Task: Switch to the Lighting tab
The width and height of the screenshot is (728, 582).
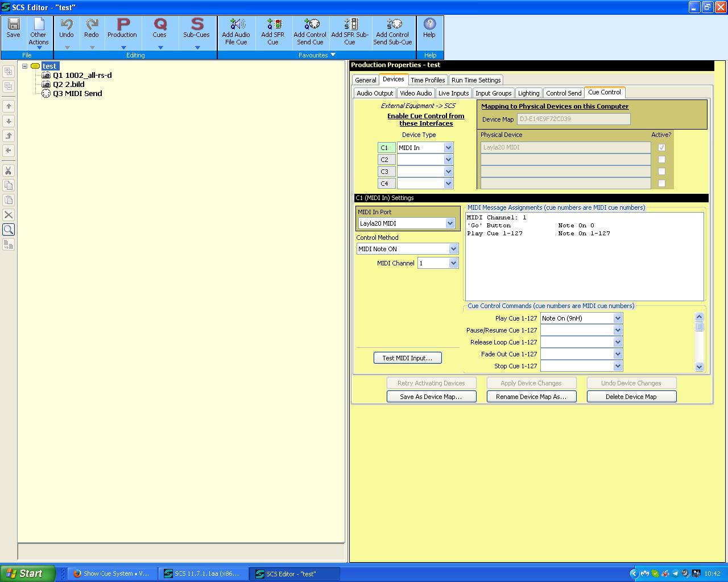Action: 528,93
